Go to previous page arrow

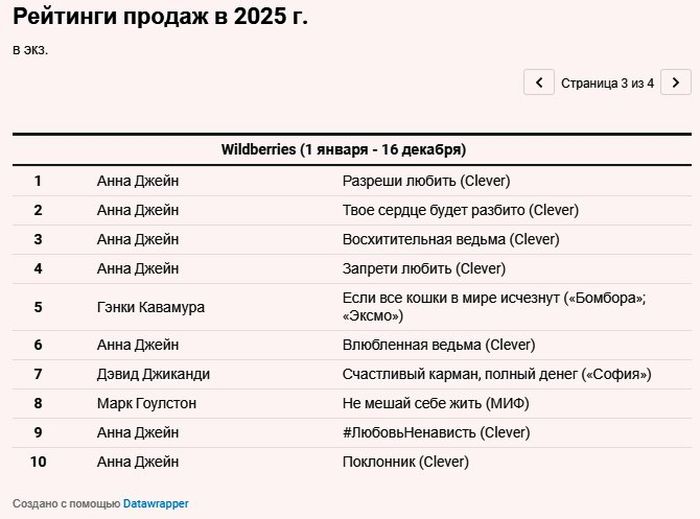coord(539,83)
